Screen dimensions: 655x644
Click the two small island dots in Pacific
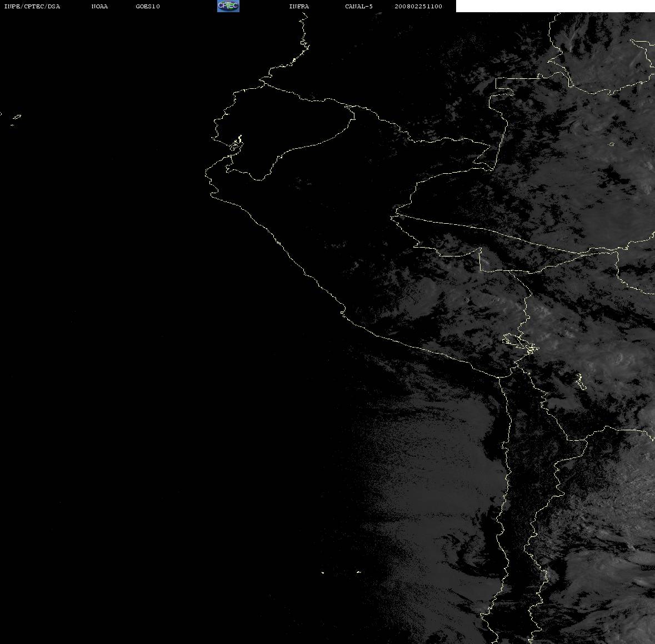(x=341, y=572)
